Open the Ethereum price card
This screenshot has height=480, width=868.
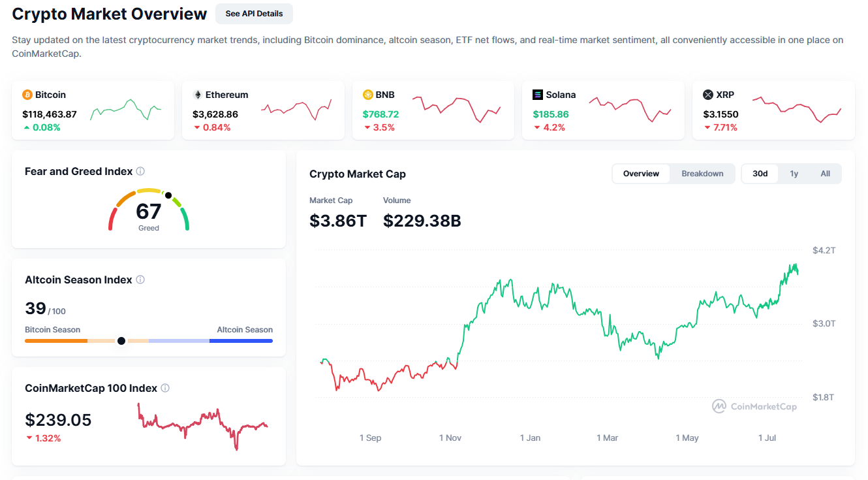pos(263,110)
